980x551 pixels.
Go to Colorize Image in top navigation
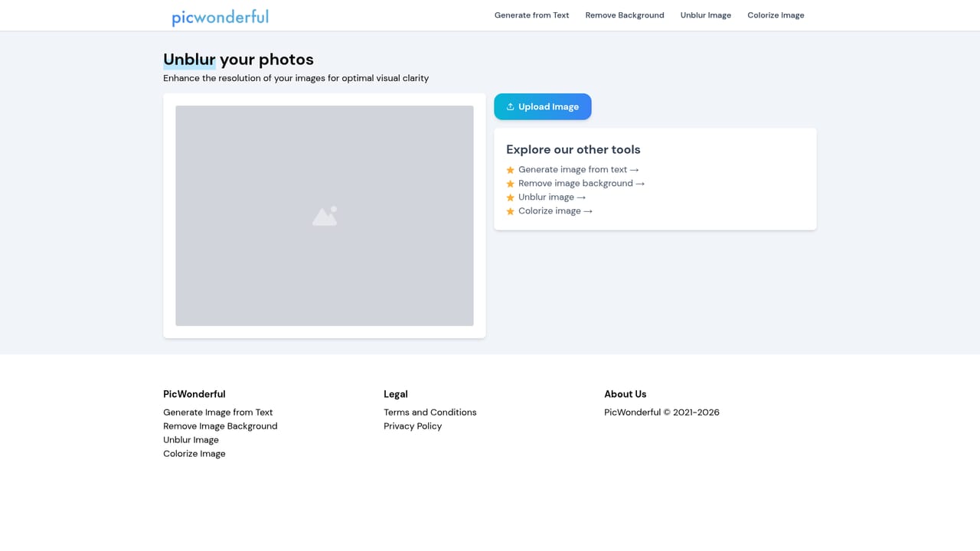pyautogui.click(x=776, y=15)
